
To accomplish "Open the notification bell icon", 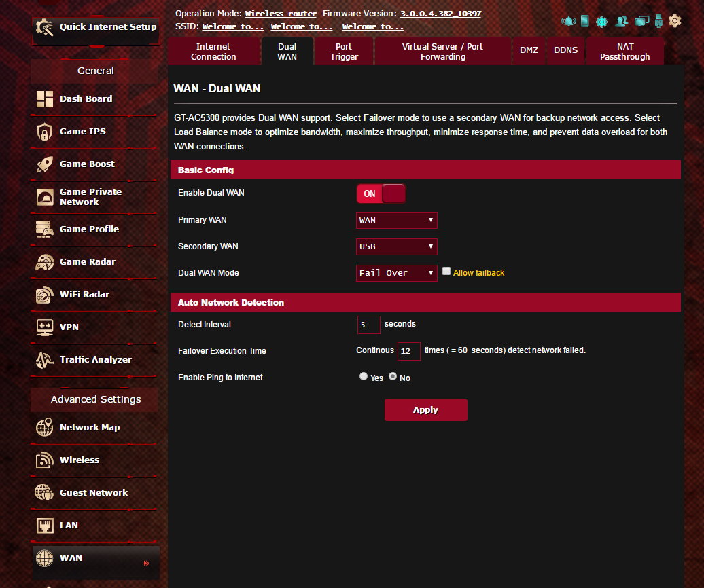I will tap(568, 21).
